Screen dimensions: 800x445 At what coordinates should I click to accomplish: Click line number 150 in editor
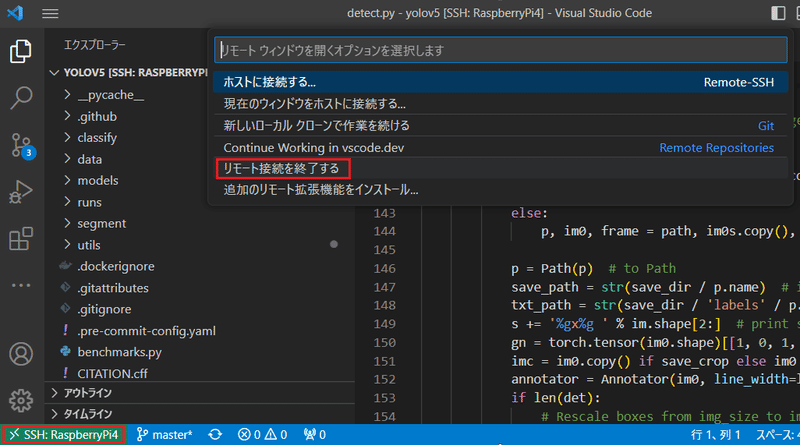click(384, 342)
